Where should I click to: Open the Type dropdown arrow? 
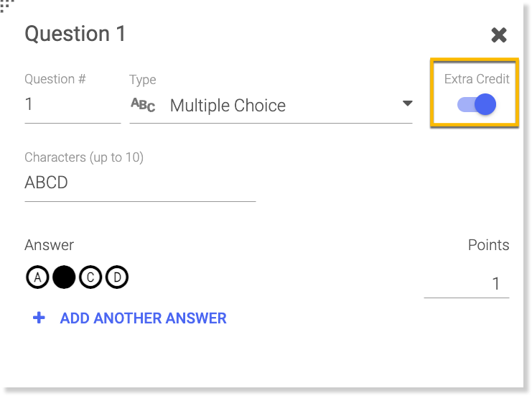[407, 104]
